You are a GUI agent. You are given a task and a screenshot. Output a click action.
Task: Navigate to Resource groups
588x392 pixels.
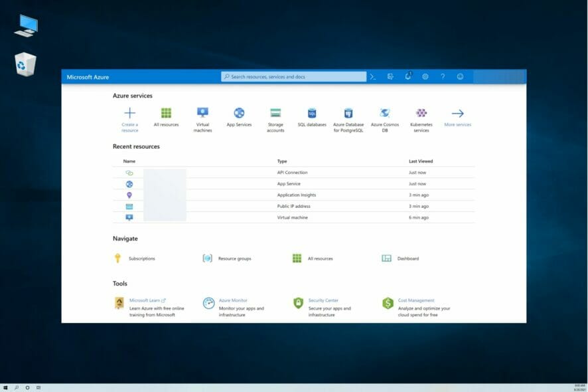235,258
